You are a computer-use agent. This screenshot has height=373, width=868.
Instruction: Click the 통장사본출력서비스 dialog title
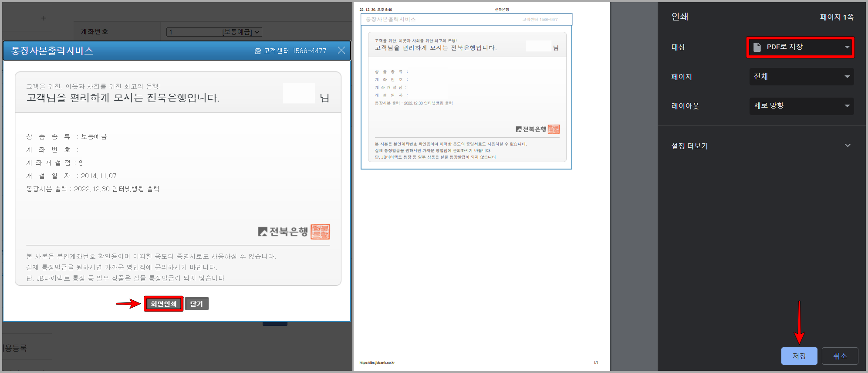pos(52,51)
